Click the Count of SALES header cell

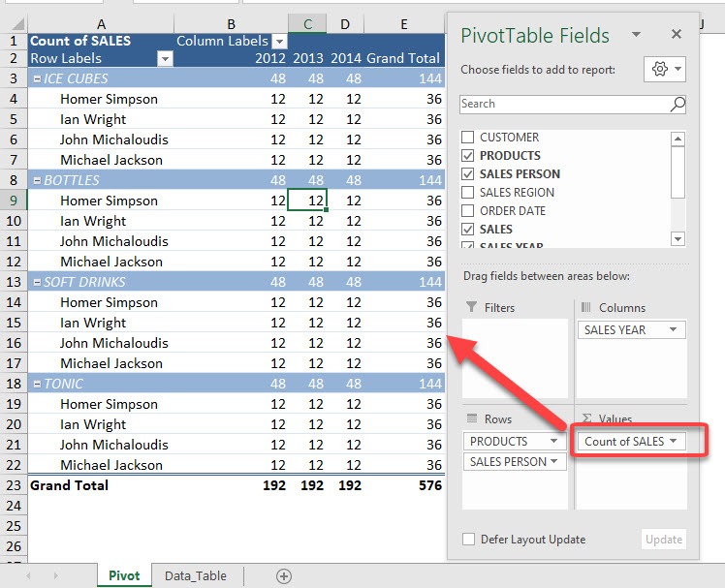point(101,41)
